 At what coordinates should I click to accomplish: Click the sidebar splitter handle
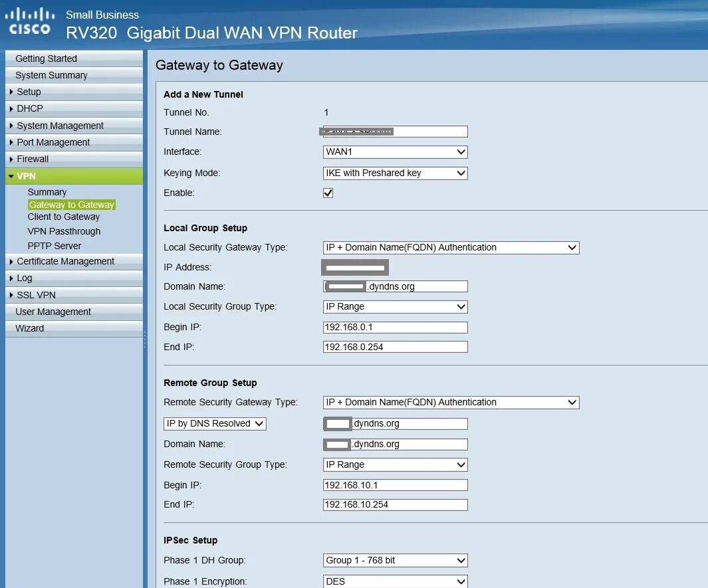145,340
